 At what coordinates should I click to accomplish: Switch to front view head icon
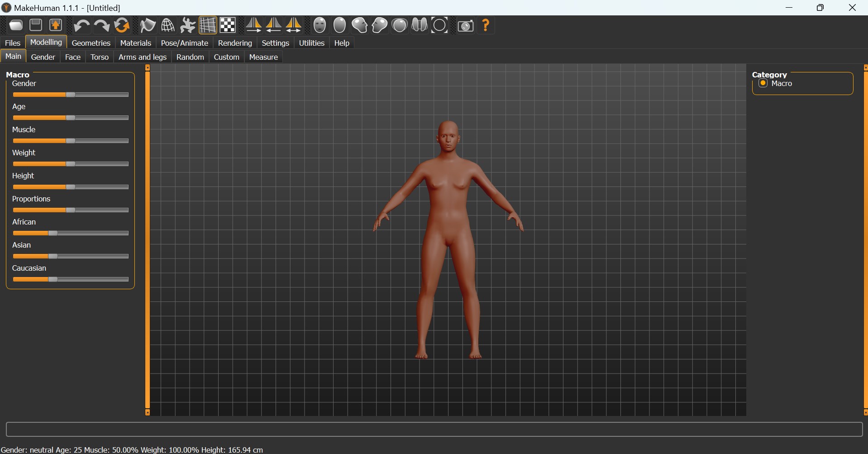pyautogui.click(x=320, y=25)
